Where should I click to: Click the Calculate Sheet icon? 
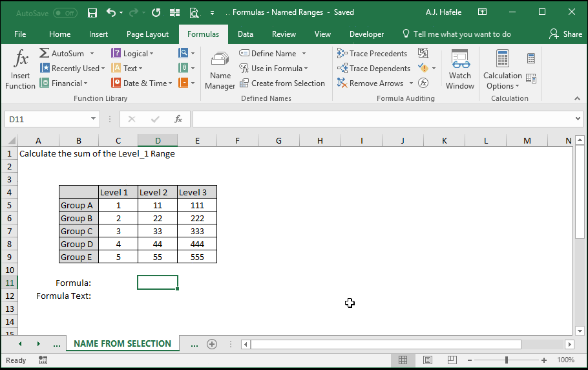531,78
